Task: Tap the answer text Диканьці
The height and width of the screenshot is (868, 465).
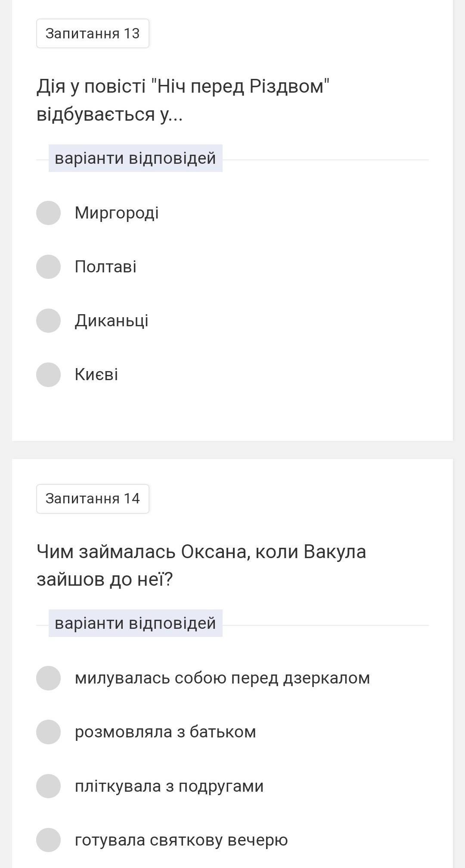Action: coord(112,321)
